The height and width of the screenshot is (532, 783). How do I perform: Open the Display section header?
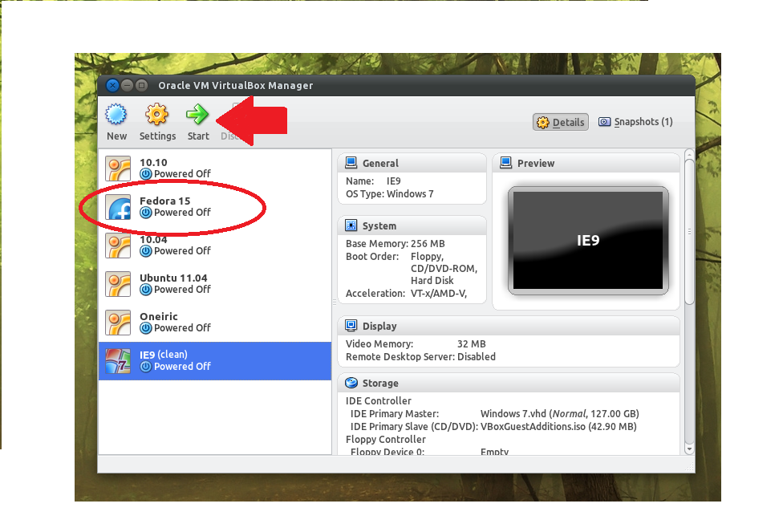tap(509, 326)
